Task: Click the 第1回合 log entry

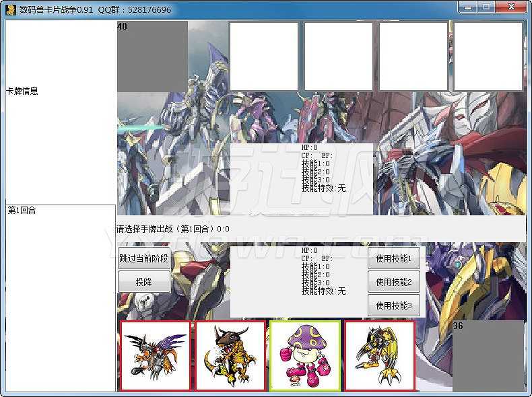Action: click(22, 210)
